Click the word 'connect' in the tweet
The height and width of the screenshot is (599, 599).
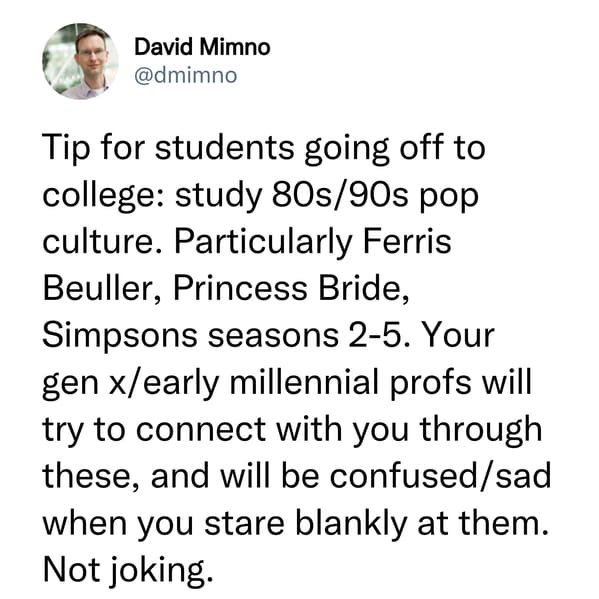pyautogui.click(x=201, y=430)
